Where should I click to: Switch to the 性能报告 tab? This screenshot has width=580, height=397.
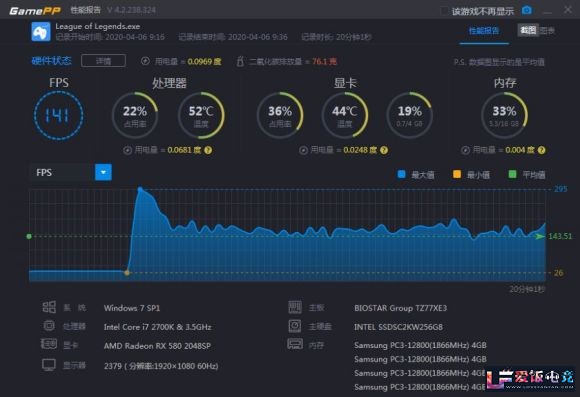(484, 31)
